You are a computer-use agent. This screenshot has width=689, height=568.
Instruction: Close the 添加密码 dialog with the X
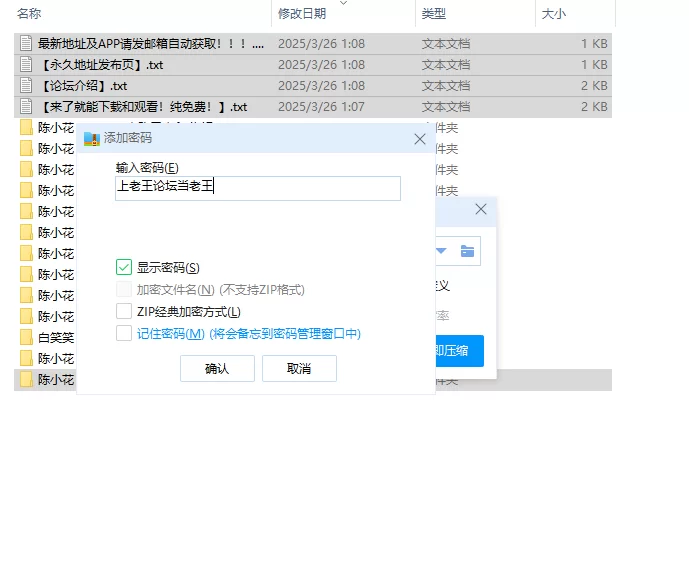click(420, 139)
